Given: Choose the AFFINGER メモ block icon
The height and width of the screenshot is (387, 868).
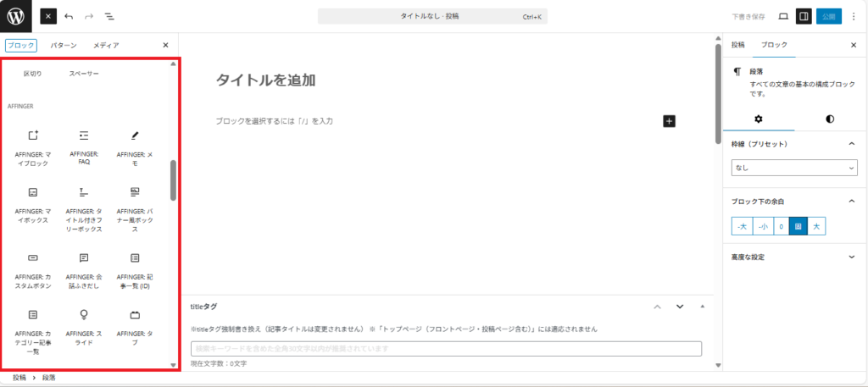Looking at the screenshot, I should click(134, 135).
